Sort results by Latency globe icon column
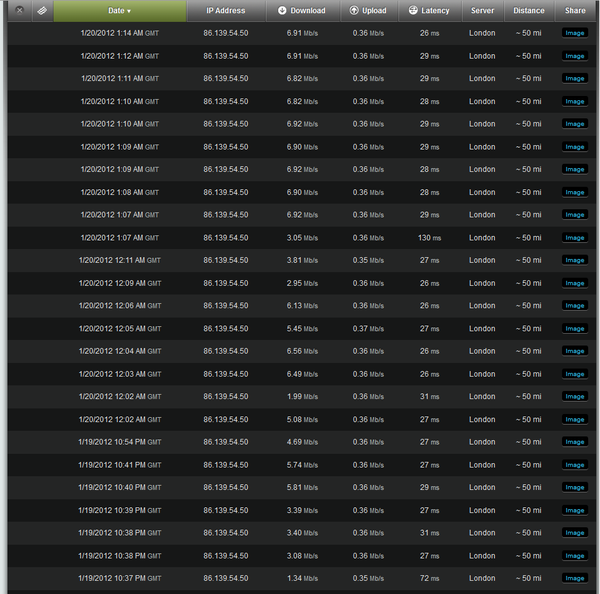 pos(413,10)
